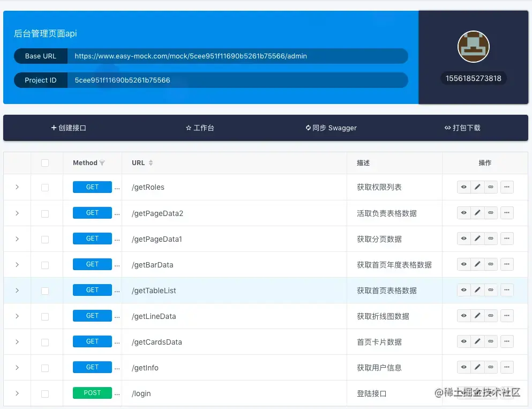532x409 pixels.
Task: Preview the /getPageData2 interface with eye icon
Action: 464,213
